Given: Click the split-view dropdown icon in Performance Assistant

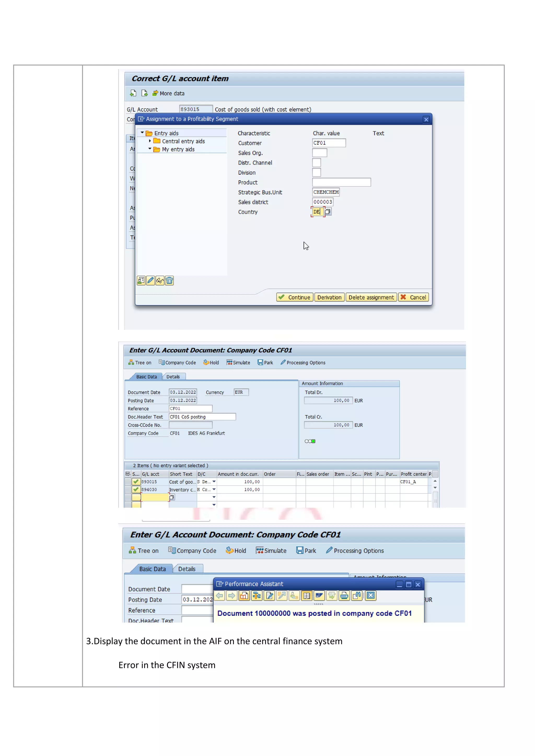Looking at the screenshot, I should tap(319, 596).
